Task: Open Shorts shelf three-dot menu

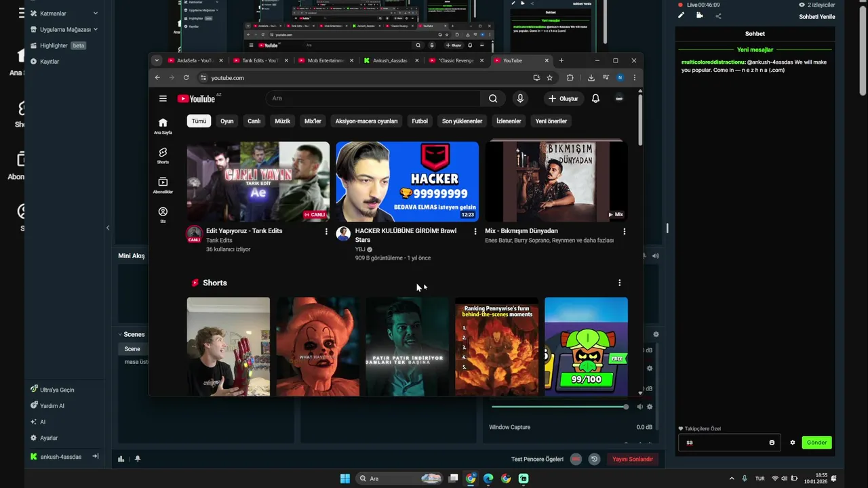Action: [619, 283]
